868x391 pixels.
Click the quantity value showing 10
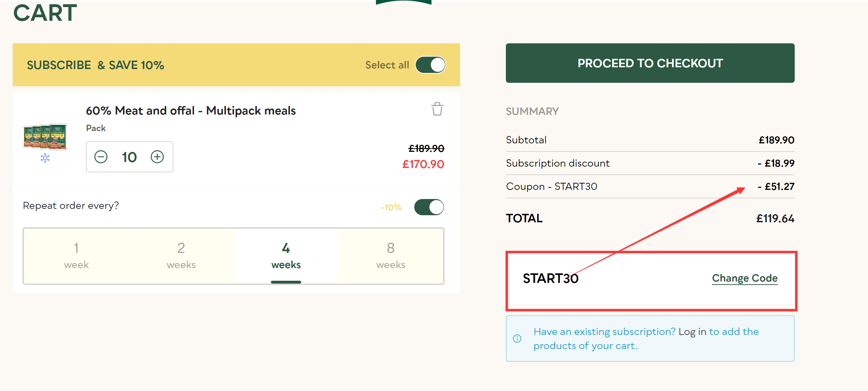coord(129,157)
